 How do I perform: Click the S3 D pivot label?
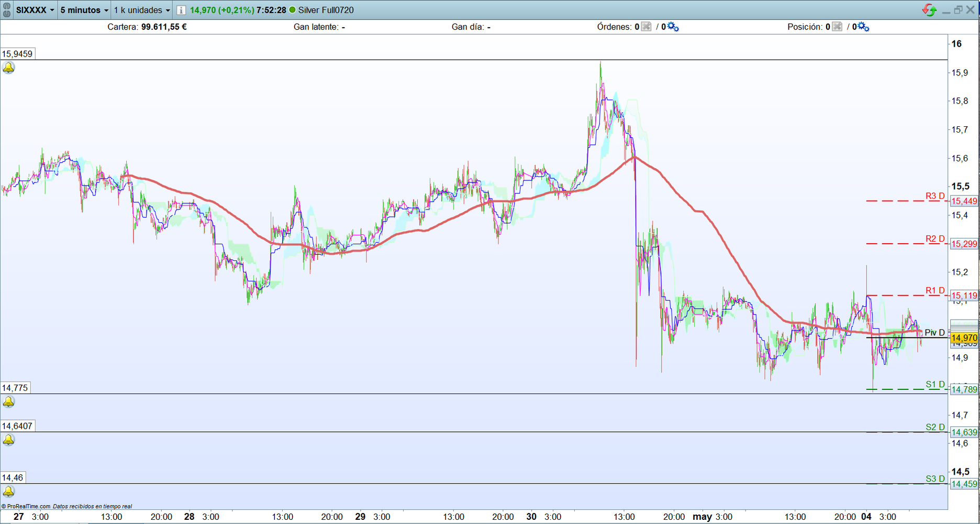(x=935, y=479)
